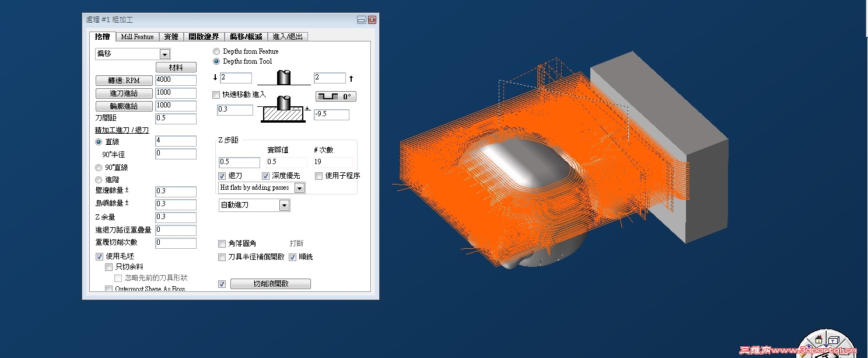Click the 進刀進給 button
868x358 pixels.
pos(124,93)
